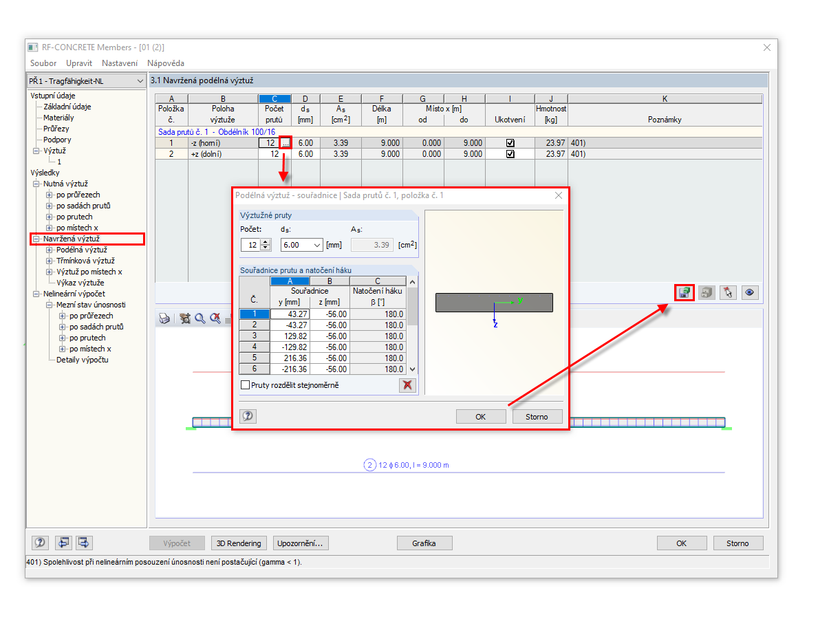Viewport: 840px width, 630px height.
Task: Select Základní údaje in the tree
Action: (x=67, y=107)
